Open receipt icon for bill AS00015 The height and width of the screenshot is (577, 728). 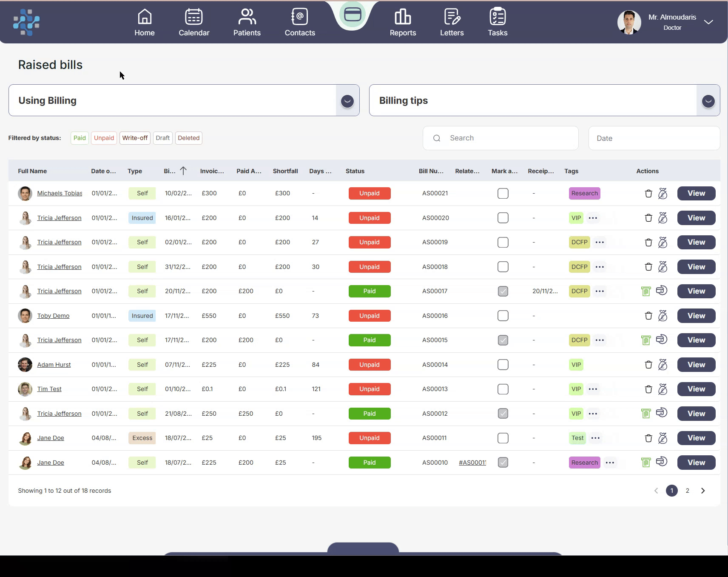point(646,340)
